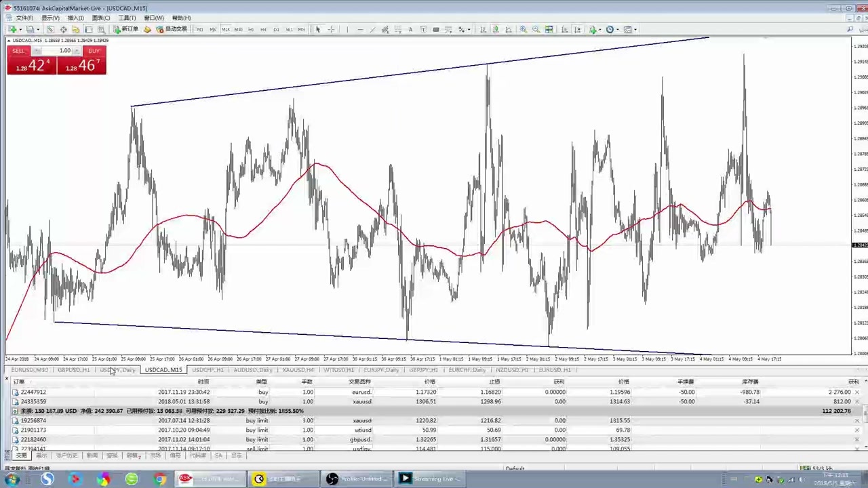Toggle the 自动交易 auto trading button
Image resolution: width=868 pixels, height=488 pixels.
[172, 29]
